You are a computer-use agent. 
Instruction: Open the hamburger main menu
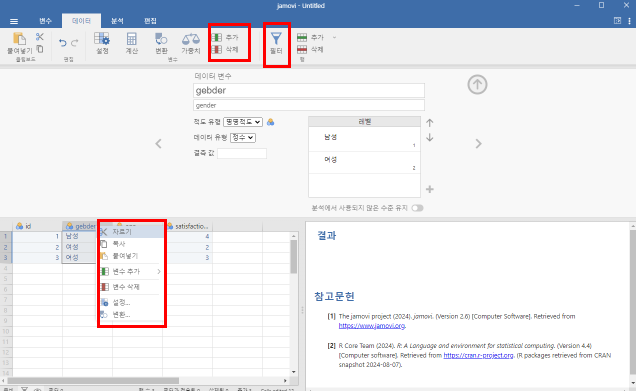click(x=14, y=21)
